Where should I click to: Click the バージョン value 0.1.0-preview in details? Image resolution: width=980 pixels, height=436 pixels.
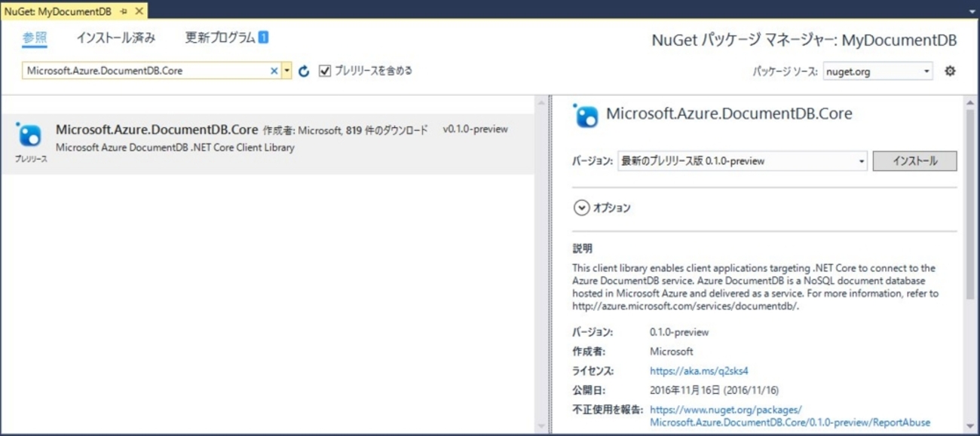679,332
